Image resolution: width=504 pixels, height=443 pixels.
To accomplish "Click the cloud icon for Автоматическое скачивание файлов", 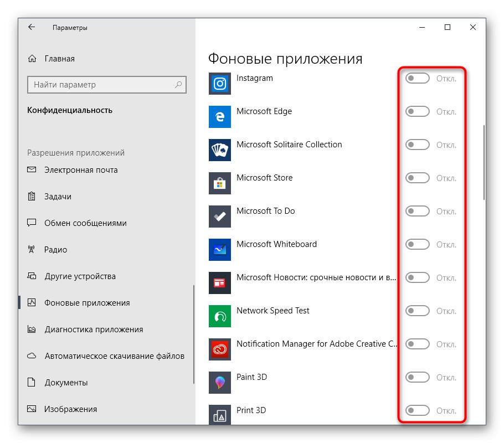I will pos(32,356).
